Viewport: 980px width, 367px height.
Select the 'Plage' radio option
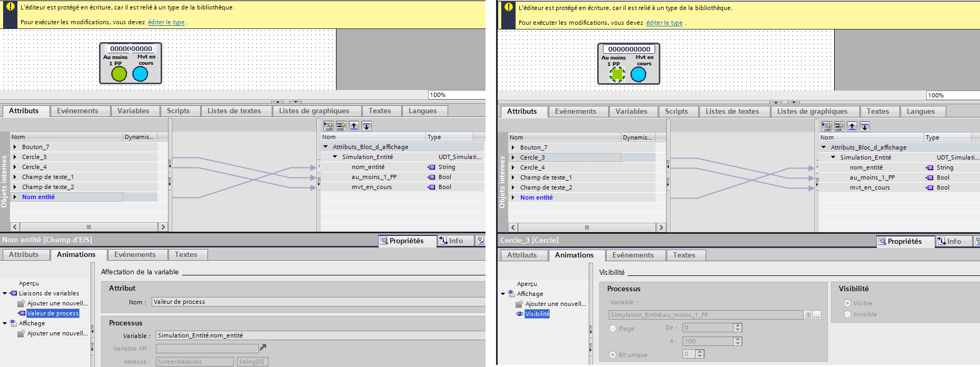[612, 329]
